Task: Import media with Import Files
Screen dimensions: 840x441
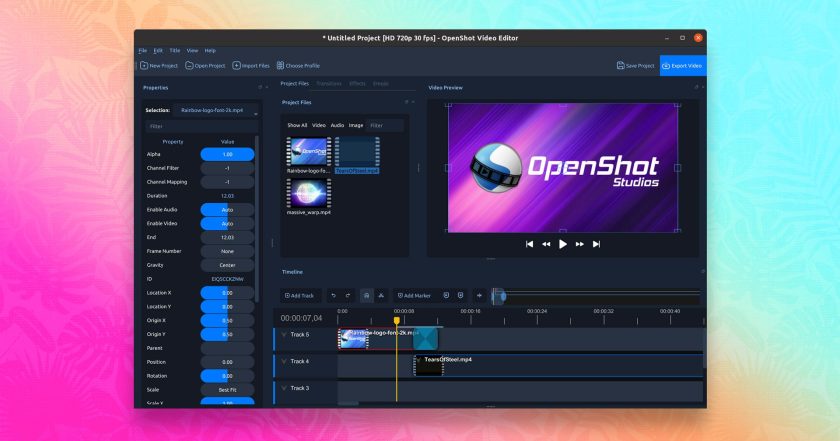Action: [251, 66]
